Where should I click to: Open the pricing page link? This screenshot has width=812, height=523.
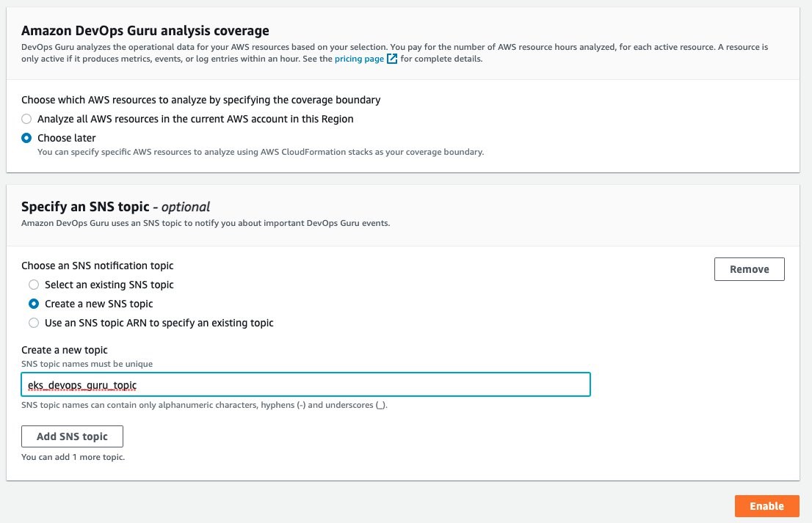coord(359,59)
